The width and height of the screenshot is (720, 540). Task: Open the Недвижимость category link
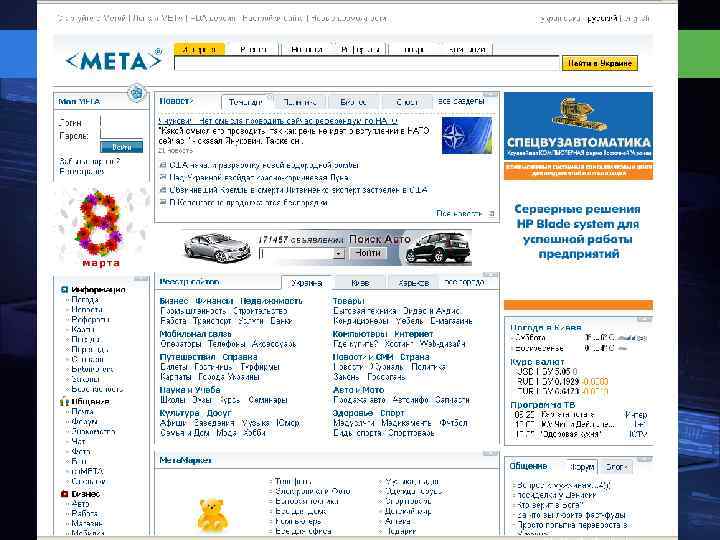coord(271,301)
